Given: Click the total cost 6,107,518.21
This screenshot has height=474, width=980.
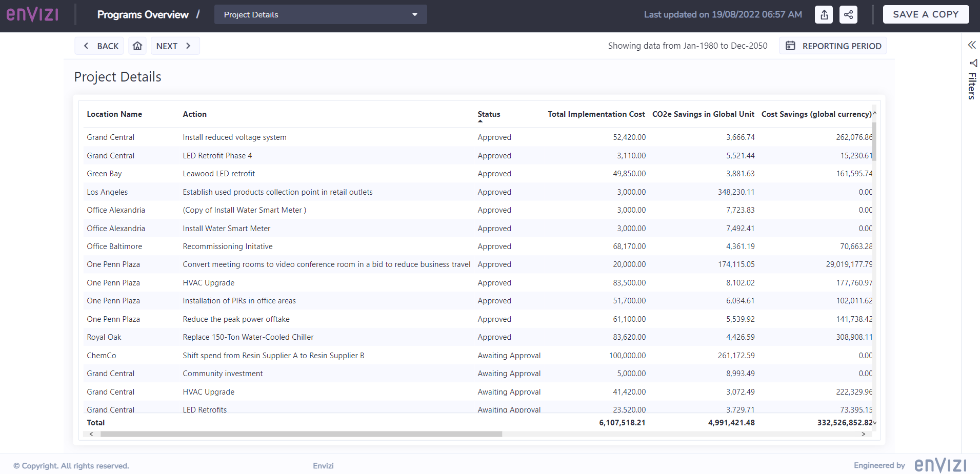Looking at the screenshot, I should (x=622, y=423).
